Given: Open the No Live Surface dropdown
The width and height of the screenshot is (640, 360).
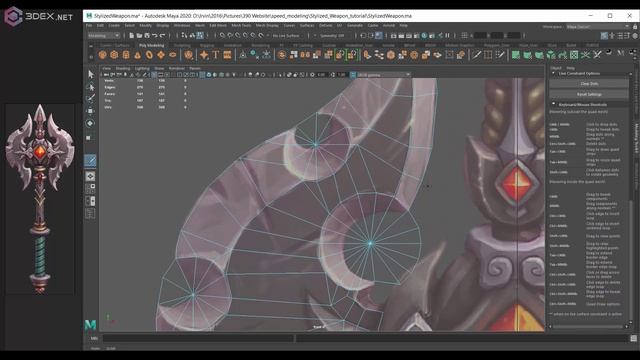Looking at the screenshot, I should tap(286, 36).
